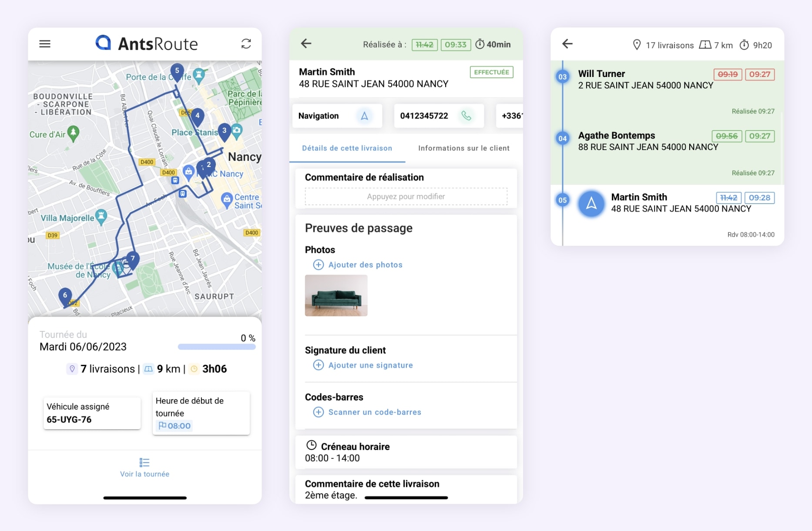The height and width of the screenshot is (531, 812).
Task: Scan a barcode via Scanner un code-barres
Action: tap(375, 412)
